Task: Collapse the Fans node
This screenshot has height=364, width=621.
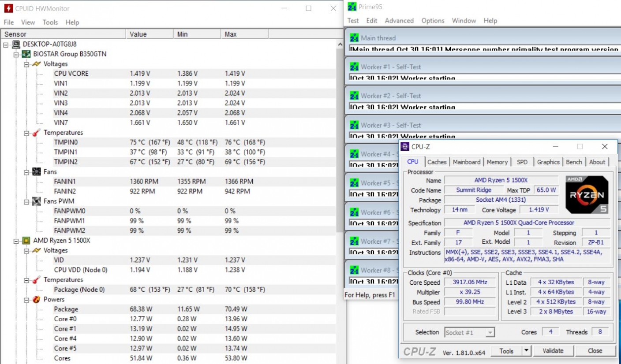Action: (x=26, y=172)
